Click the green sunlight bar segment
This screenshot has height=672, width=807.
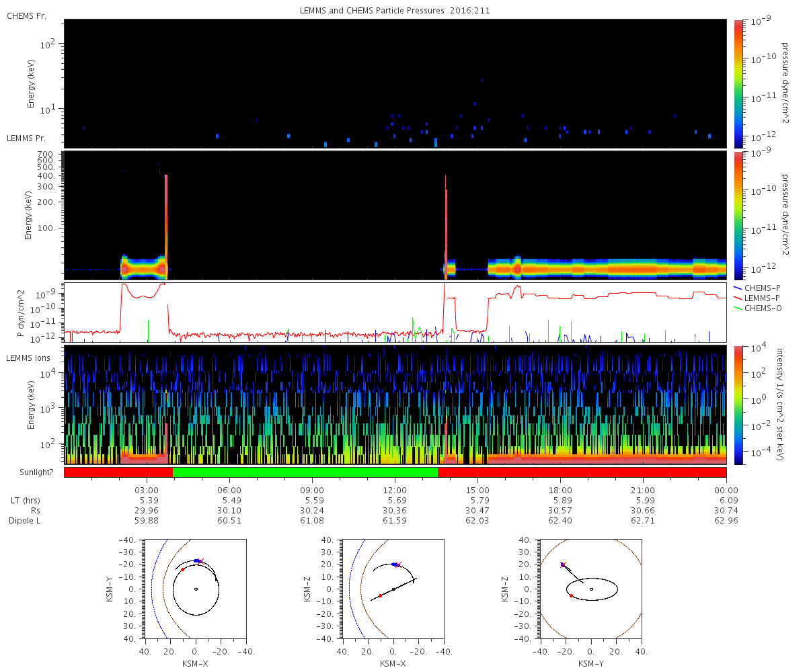coord(305,472)
